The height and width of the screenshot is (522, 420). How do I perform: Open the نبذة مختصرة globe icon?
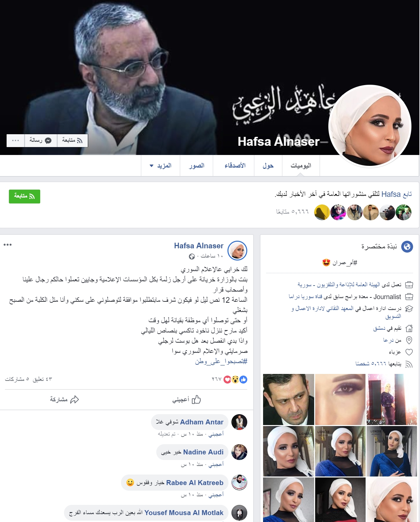point(407,247)
